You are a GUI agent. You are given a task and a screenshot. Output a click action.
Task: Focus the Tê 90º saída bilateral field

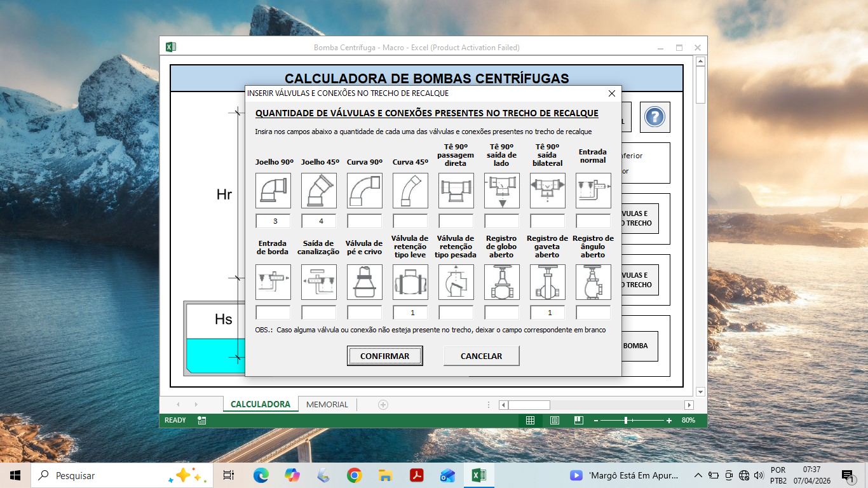[x=548, y=221]
